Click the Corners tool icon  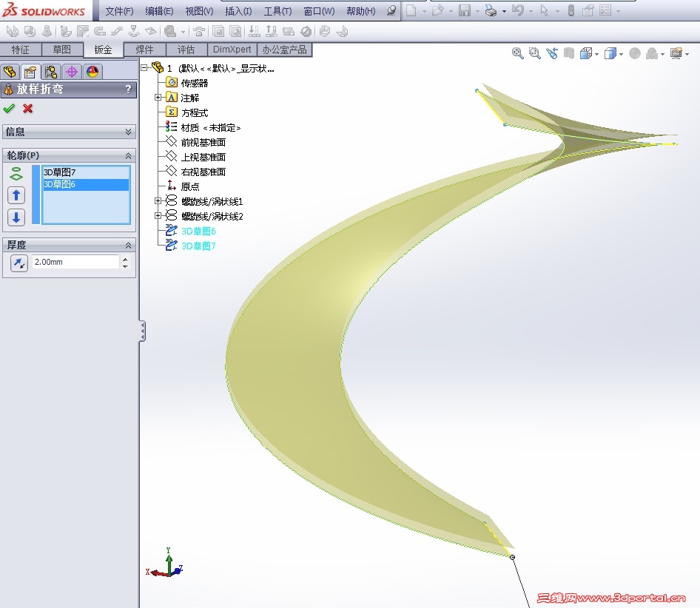[170, 31]
